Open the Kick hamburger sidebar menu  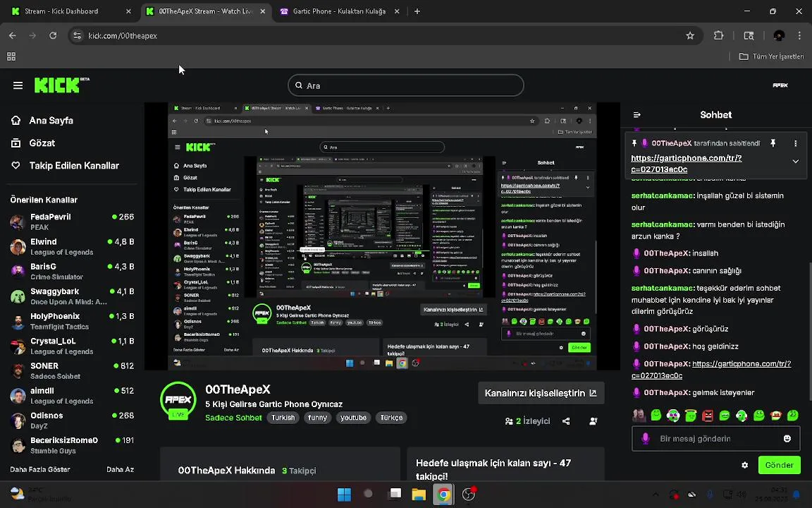(x=18, y=85)
